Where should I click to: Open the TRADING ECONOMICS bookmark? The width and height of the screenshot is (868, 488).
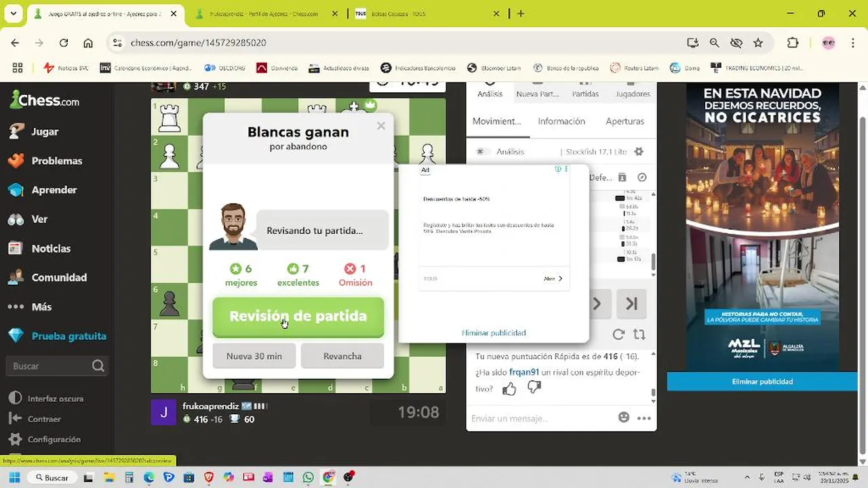[757, 68]
